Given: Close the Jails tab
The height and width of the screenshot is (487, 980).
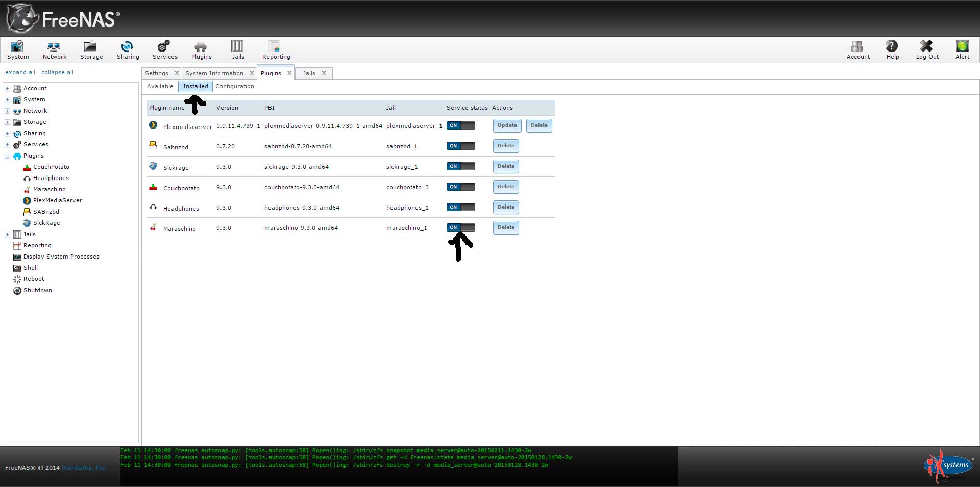Looking at the screenshot, I should pos(324,73).
